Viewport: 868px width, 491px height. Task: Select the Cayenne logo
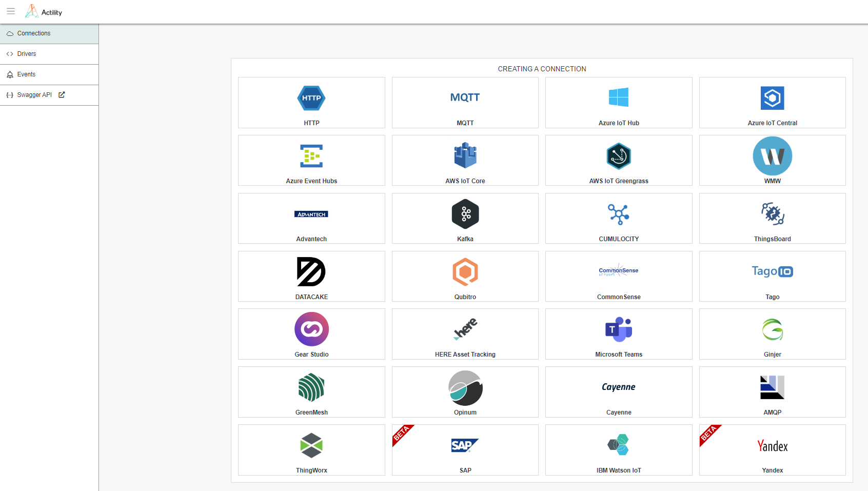pos(619,387)
